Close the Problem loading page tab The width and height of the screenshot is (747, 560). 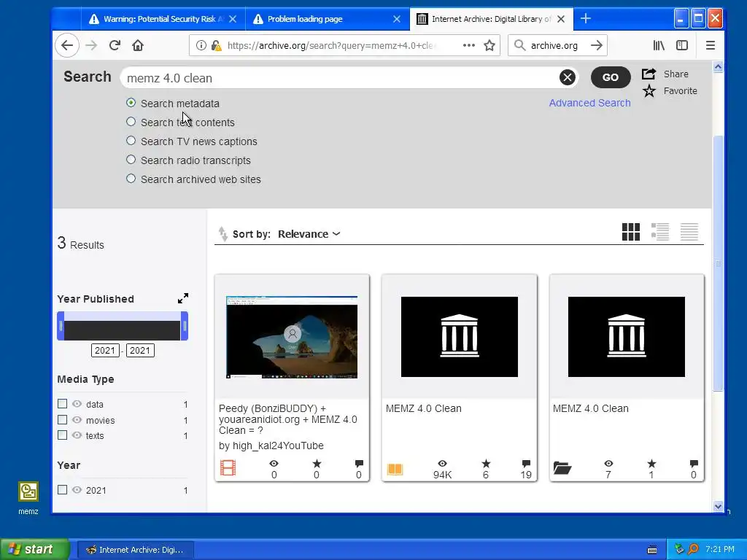pos(396,18)
